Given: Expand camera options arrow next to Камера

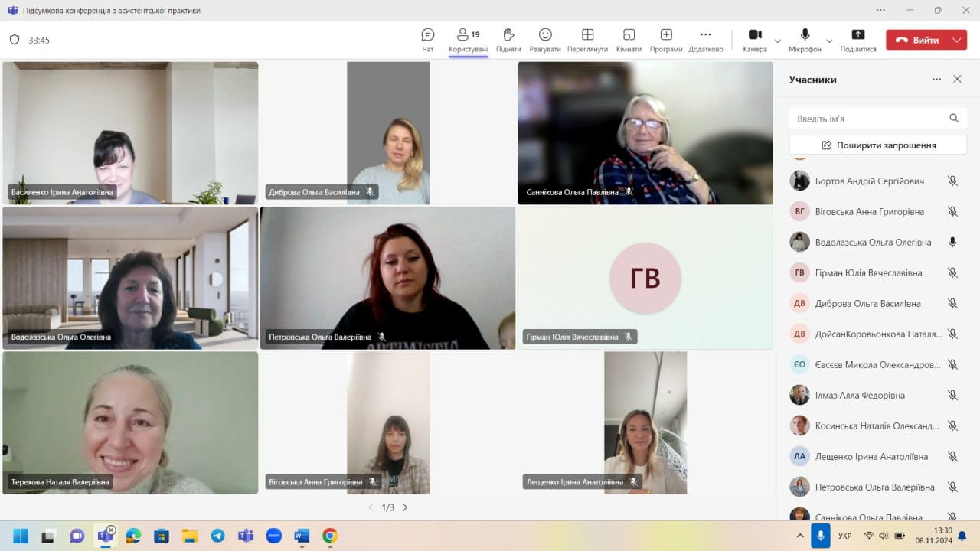Looking at the screenshot, I should (x=778, y=41).
